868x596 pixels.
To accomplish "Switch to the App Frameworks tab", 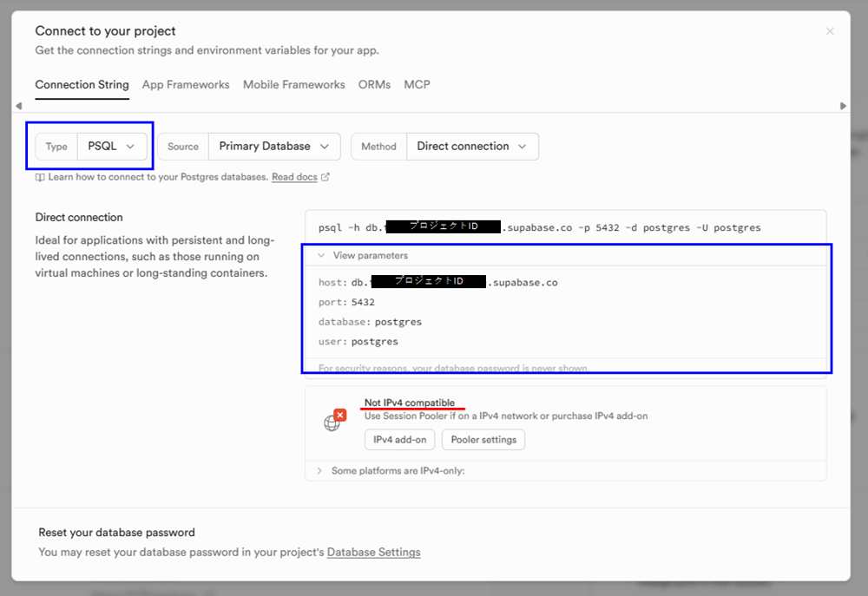I will click(x=186, y=85).
